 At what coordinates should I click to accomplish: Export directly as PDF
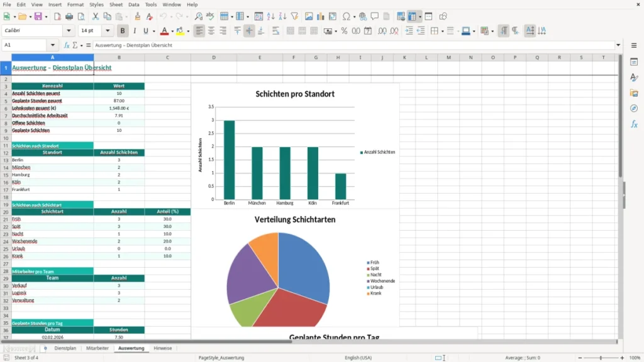pyautogui.click(x=57, y=16)
